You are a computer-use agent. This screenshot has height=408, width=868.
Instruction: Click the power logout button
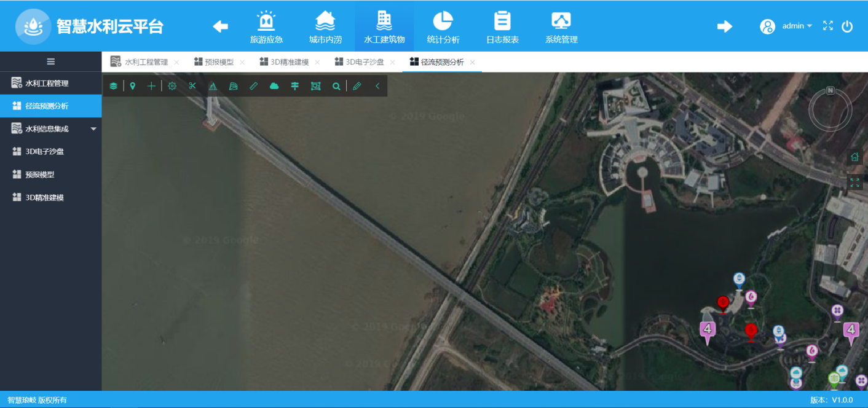coord(847,26)
